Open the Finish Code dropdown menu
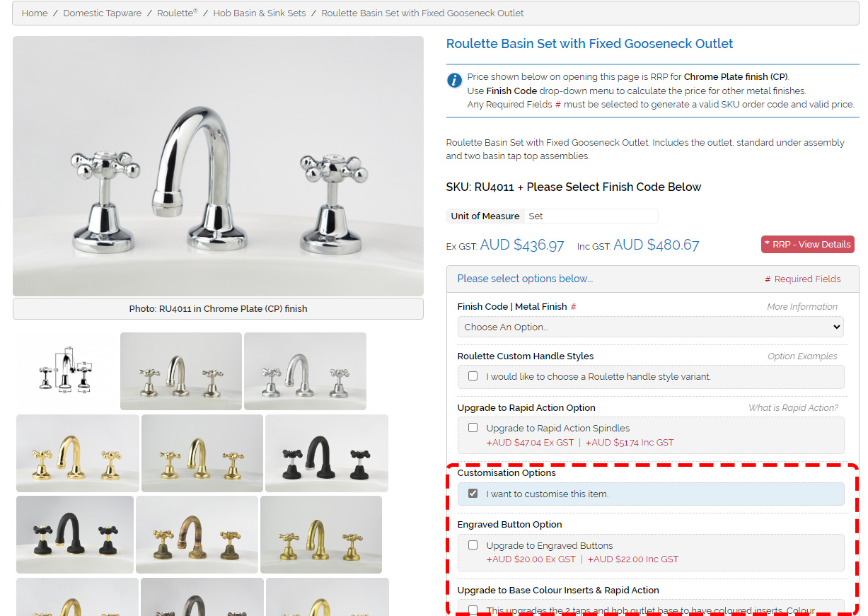The width and height of the screenshot is (868, 616). point(650,327)
